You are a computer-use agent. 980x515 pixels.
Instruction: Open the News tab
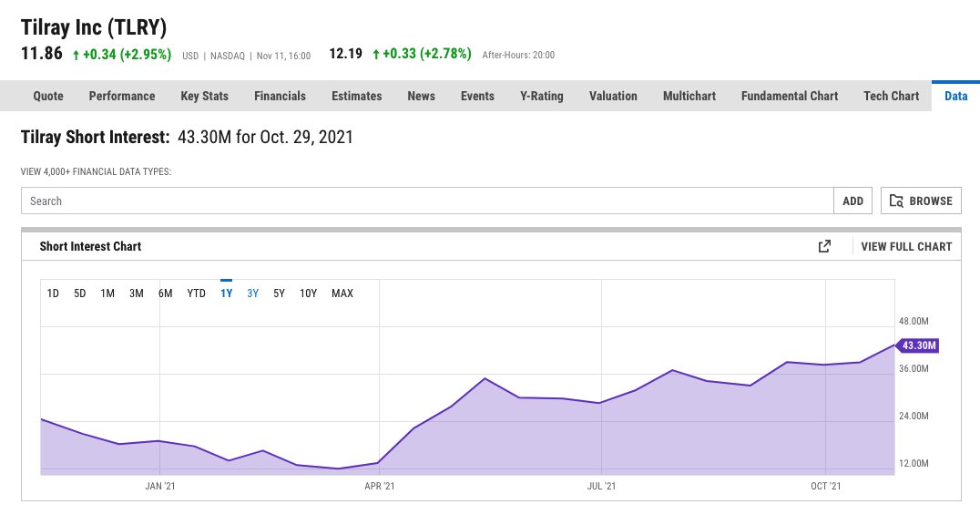422,96
